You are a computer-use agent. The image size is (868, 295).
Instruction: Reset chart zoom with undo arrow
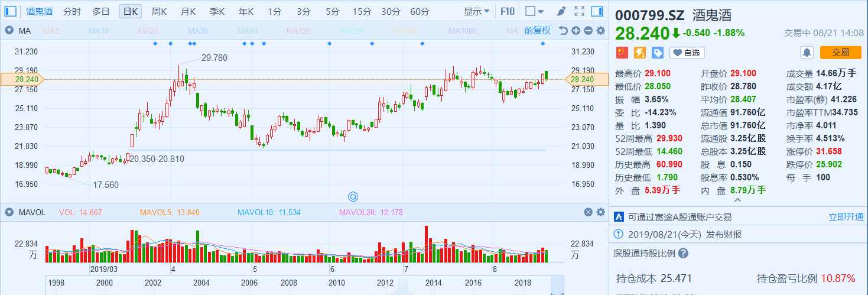[563, 31]
